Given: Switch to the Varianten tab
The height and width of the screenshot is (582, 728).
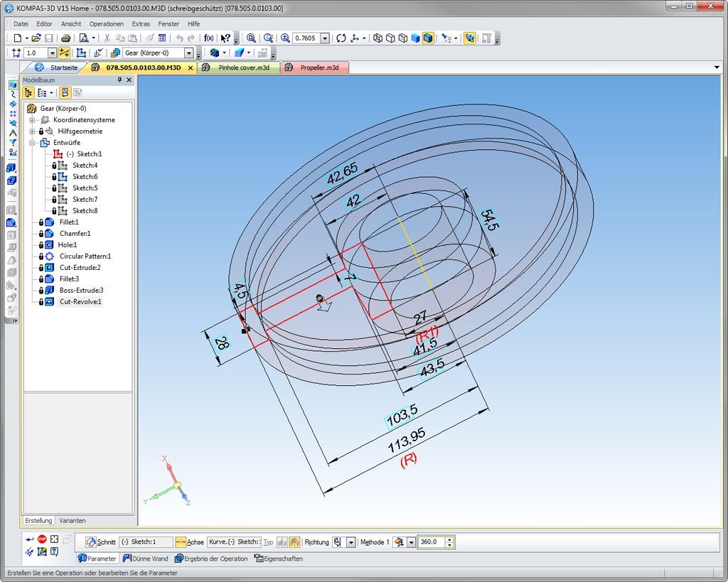Looking at the screenshot, I should pos(72,521).
